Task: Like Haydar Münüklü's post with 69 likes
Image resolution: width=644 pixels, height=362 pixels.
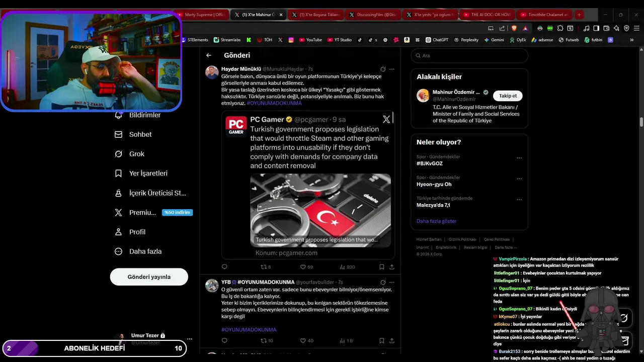Action: [x=306, y=267]
